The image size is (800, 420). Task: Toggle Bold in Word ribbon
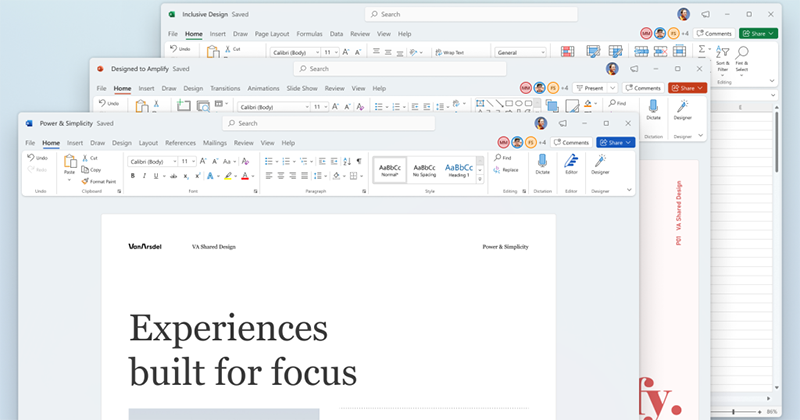coord(133,176)
